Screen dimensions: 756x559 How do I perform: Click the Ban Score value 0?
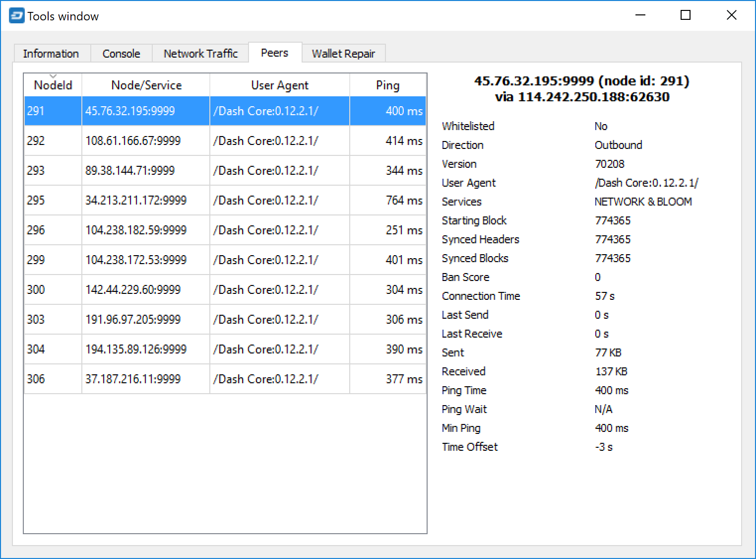click(598, 277)
